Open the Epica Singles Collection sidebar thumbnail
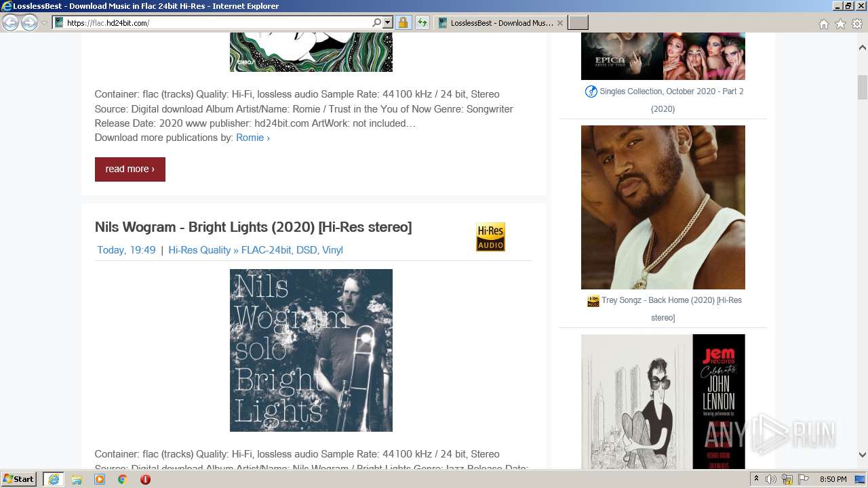The height and width of the screenshot is (488, 868). coord(663,56)
